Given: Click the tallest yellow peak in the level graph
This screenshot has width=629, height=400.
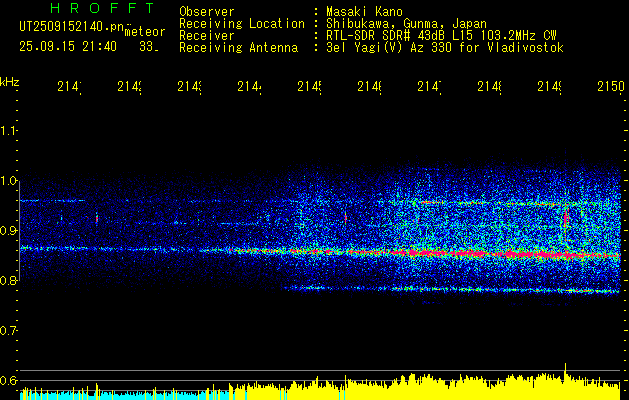Looking at the screenshot, I should [565, 381].
